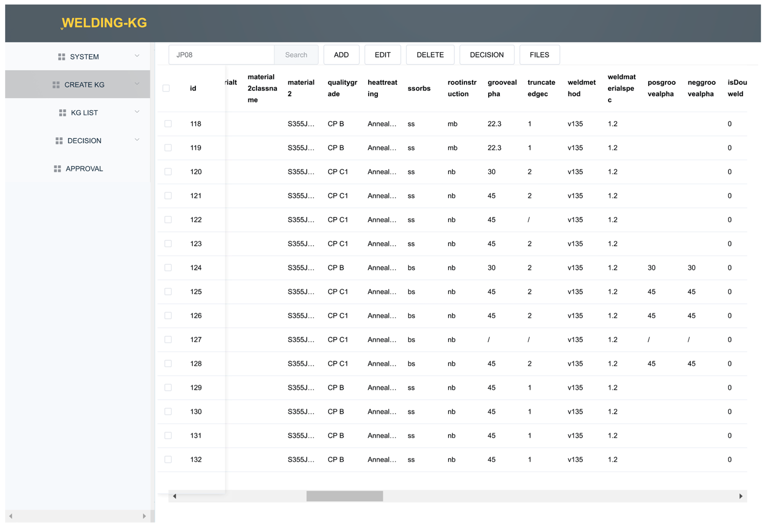Click the grid icon beside DECISION menu
This screenshot has width=765, height=532.
tap(59, 141)
